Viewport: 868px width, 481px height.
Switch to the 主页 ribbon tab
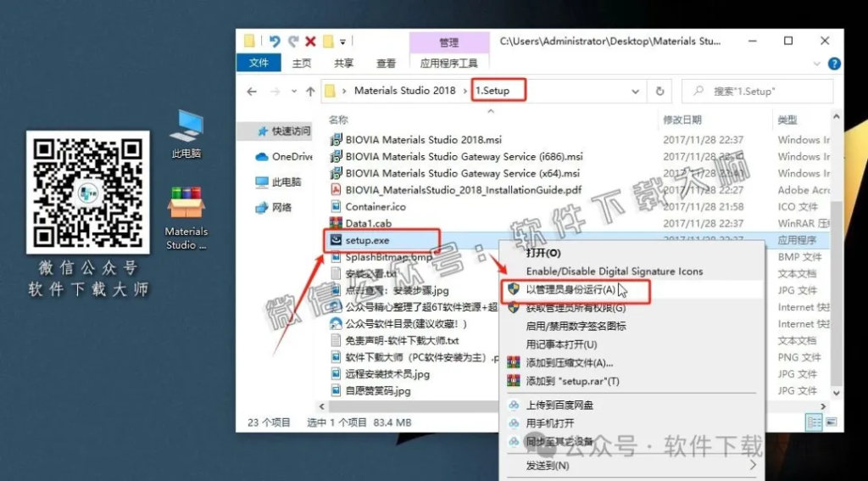pos(301,63)
